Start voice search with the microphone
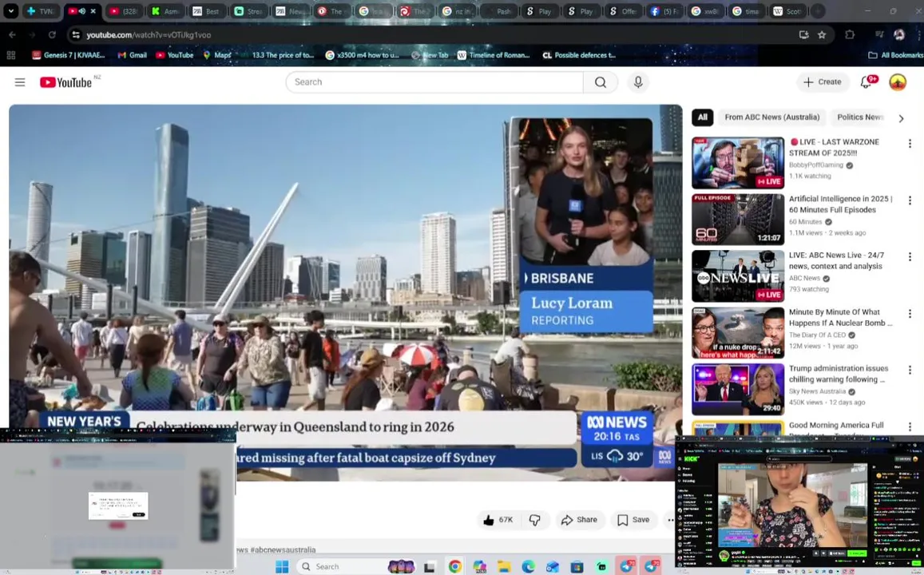The width and height of the screenshot is (924, 575). [x=638, y=82]
